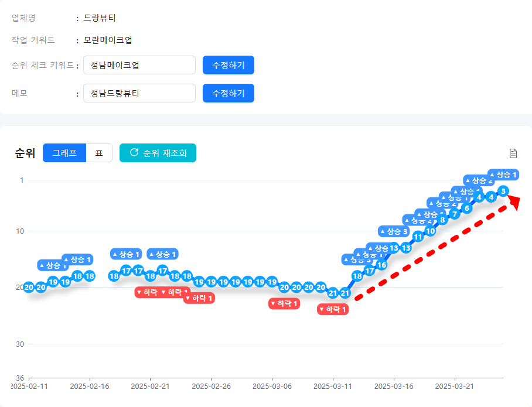Click the 하락 1 label below the 21 points
The image size is (532, 407).
pos(333,309)
